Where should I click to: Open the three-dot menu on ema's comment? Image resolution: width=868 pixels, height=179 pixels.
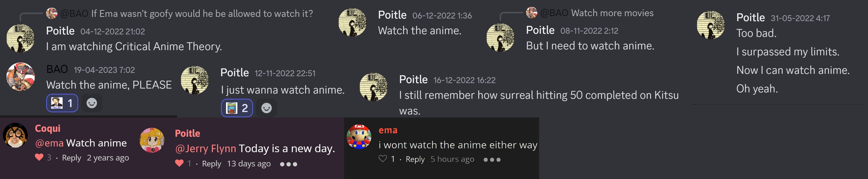pos(492,160)
